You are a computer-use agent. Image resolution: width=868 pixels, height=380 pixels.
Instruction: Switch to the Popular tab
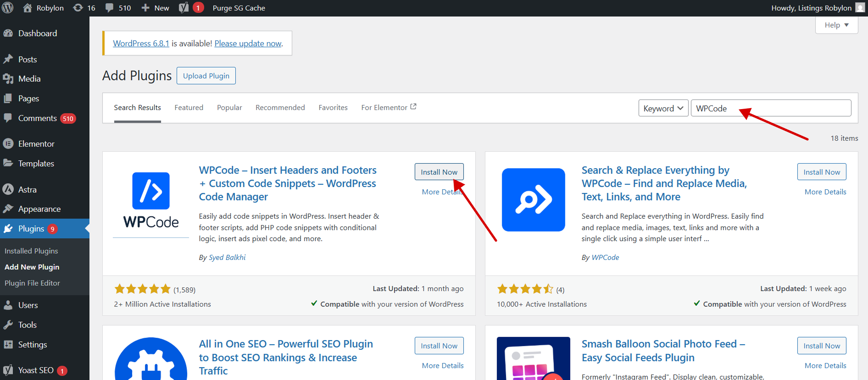tap(229, 107)
